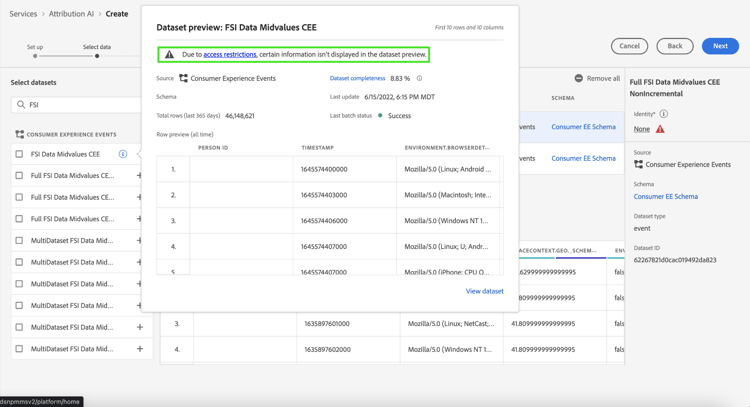The image size is (750, 407).
Task: Open info icon beside FSI Data Midvalues CEE
Action: point(123,154)
